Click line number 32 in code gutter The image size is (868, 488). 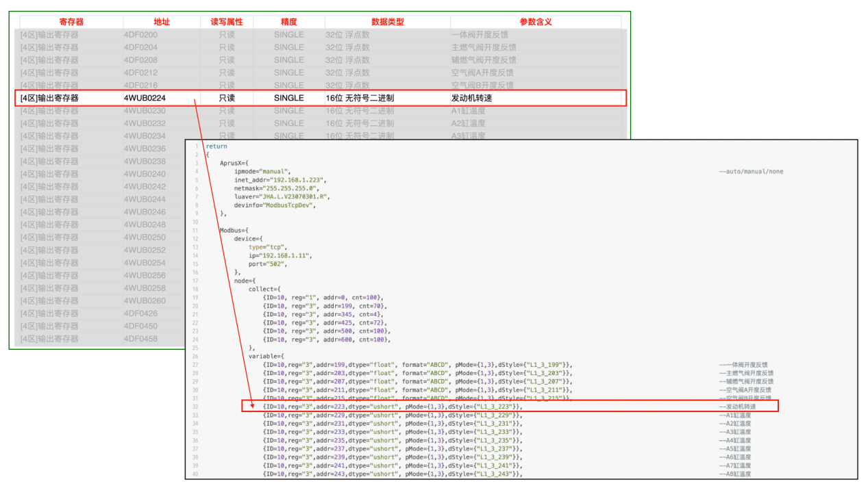195,407
